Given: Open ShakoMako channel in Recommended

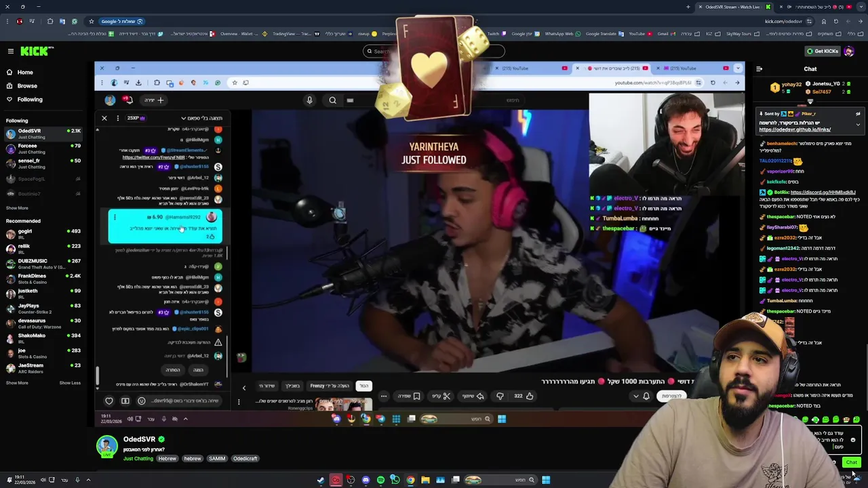Looking at the screenshot, I should tap(43, 338).
